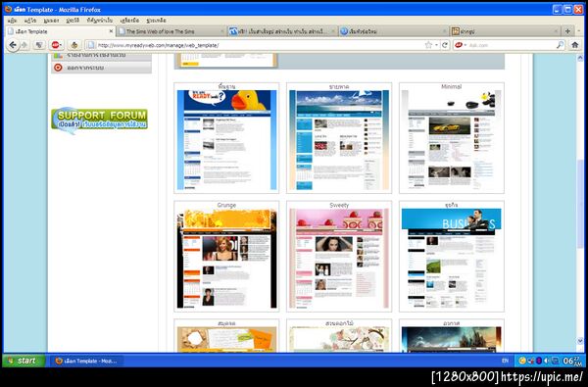
Task: Select the พื้นฐาน template with rubber duck
Action: 226,140
